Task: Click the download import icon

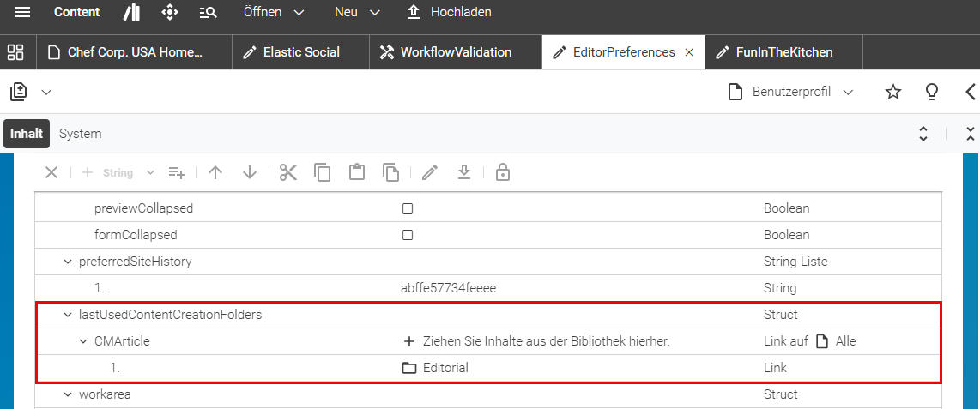Action: [463, 172]
